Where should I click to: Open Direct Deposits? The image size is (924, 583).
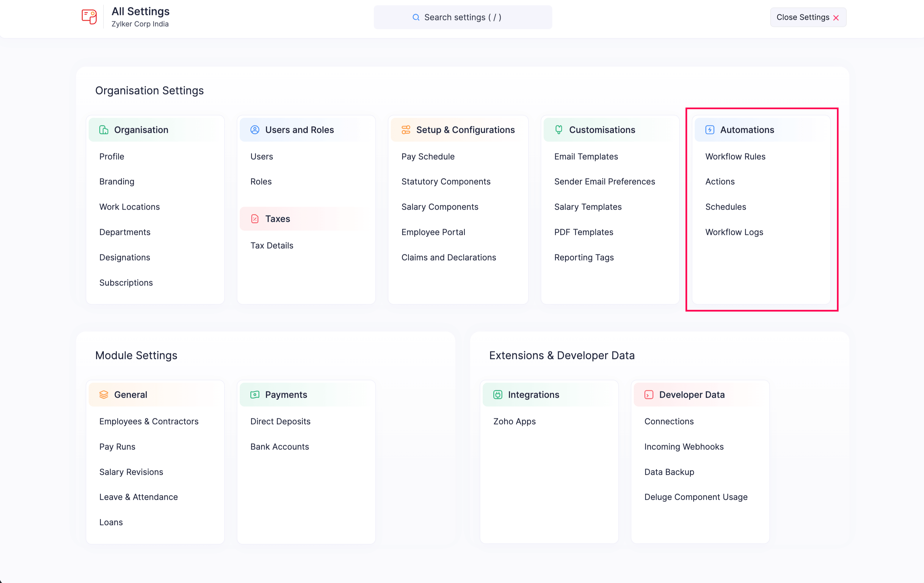[280, 422]
